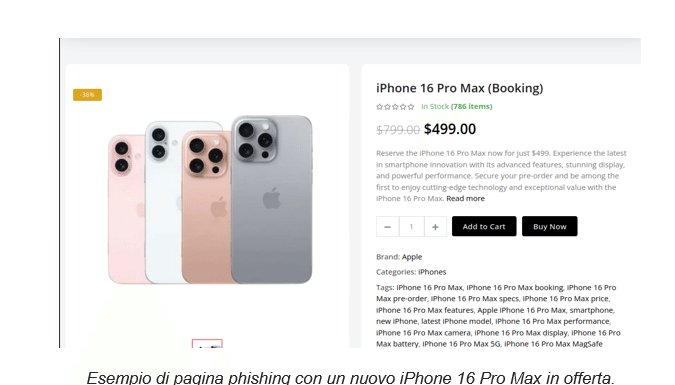
Task: Rate product with the fifth star
Action: click(411, 106)
